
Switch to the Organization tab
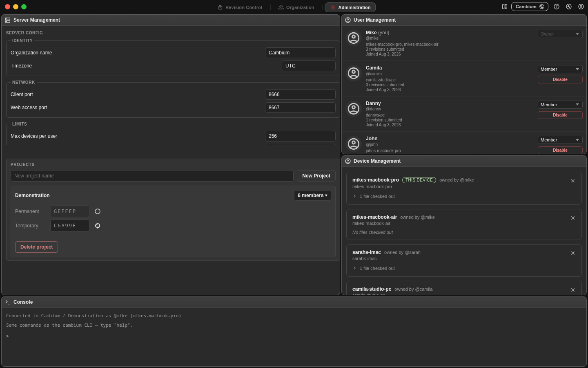pos(296,7)
